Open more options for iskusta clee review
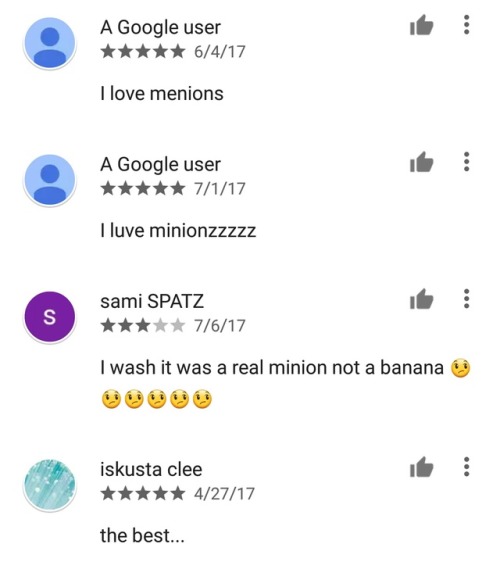Image resolution: width=500 pixels, height=562 pixels. pos(466,467)
